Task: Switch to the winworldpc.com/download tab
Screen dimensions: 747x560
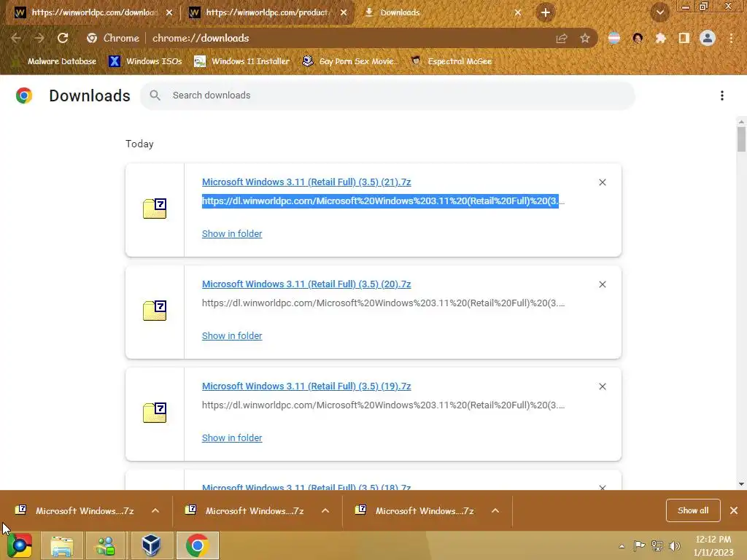Action: (94, 12)
